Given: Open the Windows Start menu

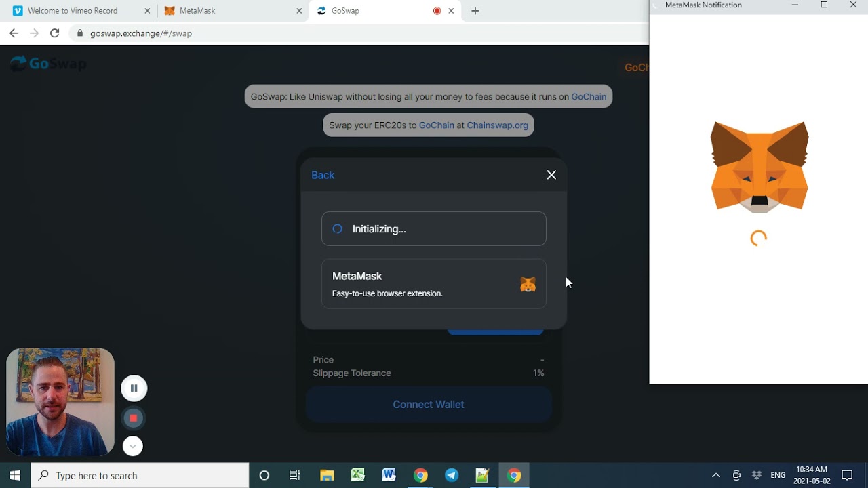Looking at the screenshot, I should pos(15,475).
